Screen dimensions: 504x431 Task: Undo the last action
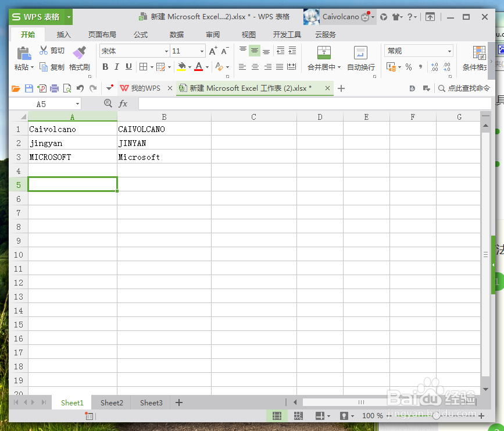[80, 88]
